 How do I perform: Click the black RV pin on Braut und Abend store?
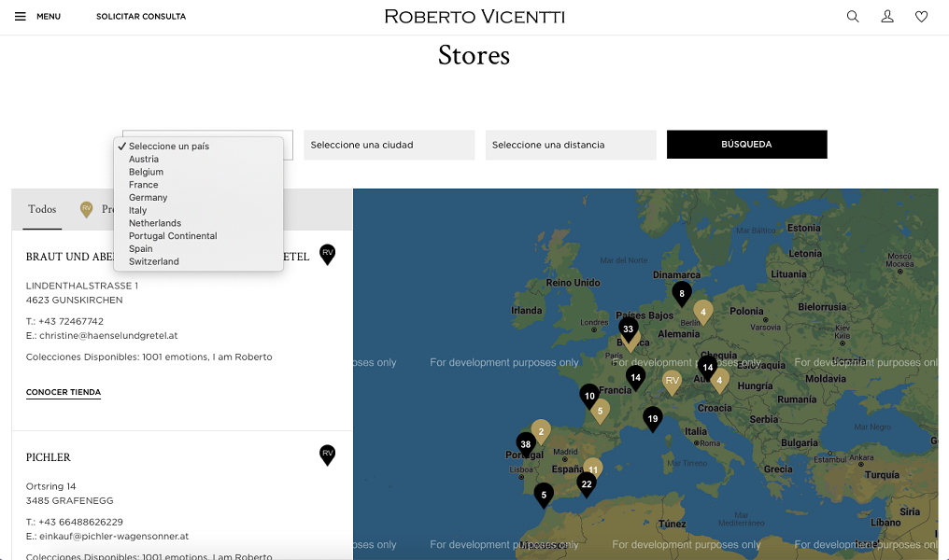[x=328, y=254]
